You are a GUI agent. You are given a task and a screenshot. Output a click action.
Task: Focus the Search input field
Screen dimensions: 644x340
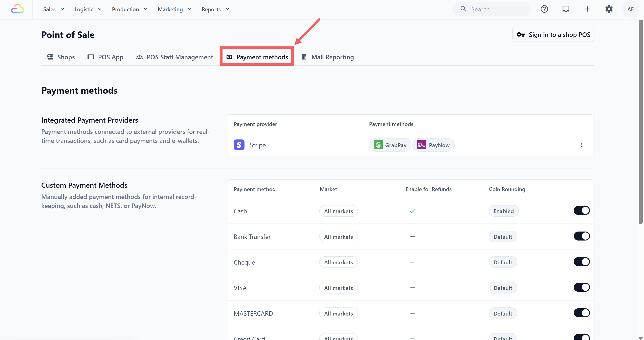491,9
